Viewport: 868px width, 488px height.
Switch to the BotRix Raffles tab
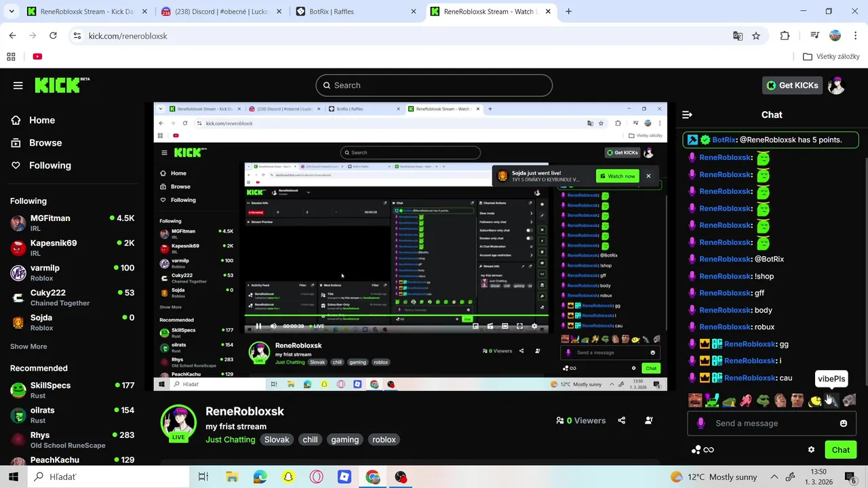pos(356,12)
